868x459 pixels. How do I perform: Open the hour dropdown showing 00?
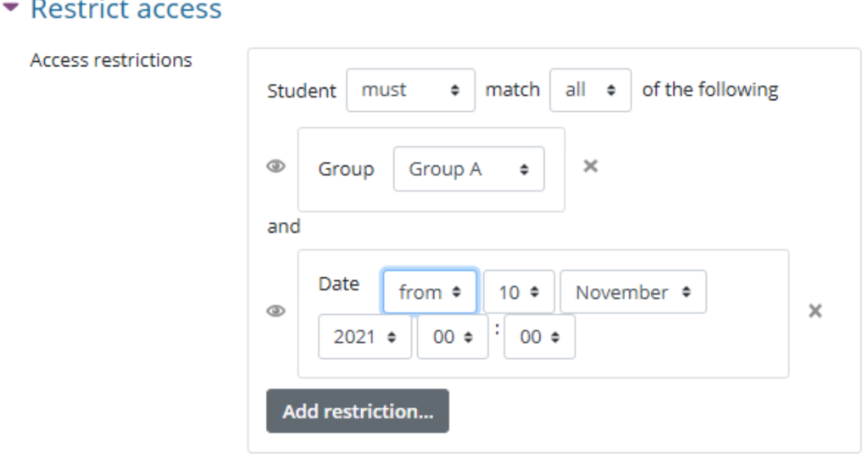(x=453, y=337)
